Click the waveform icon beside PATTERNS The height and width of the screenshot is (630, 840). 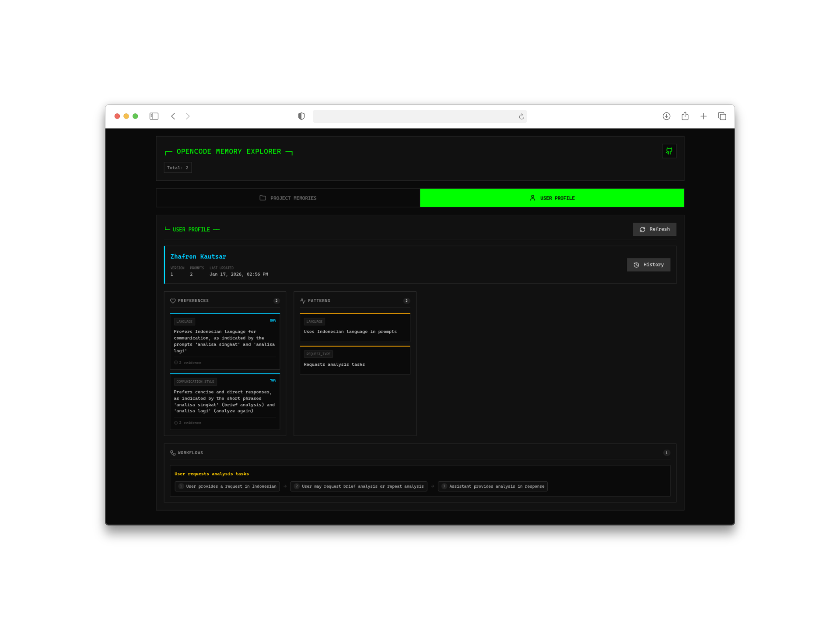pos(302,301)
